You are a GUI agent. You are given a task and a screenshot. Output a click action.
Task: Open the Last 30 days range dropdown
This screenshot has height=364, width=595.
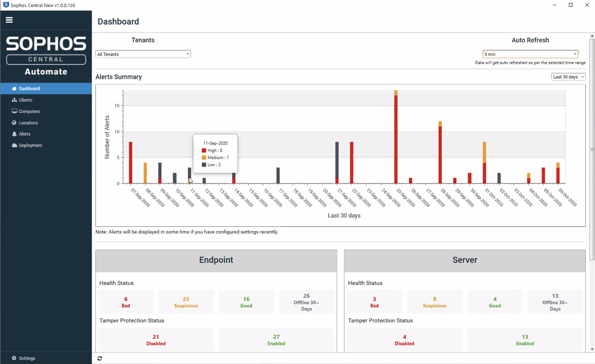568,77
